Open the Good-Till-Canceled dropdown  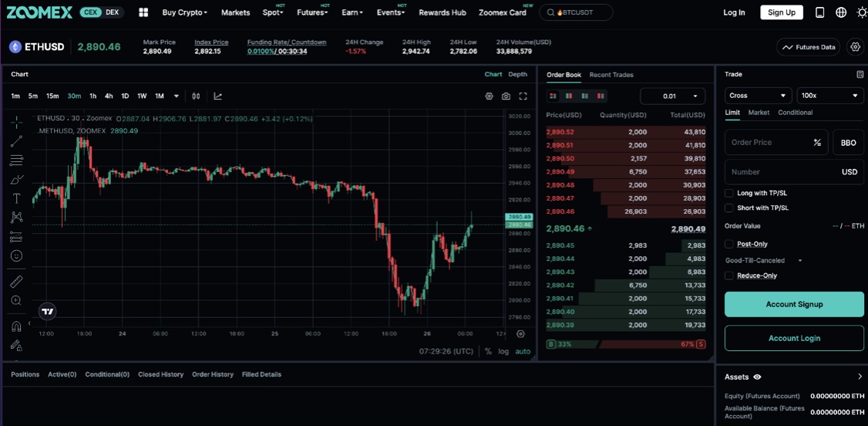coord(763,261)
